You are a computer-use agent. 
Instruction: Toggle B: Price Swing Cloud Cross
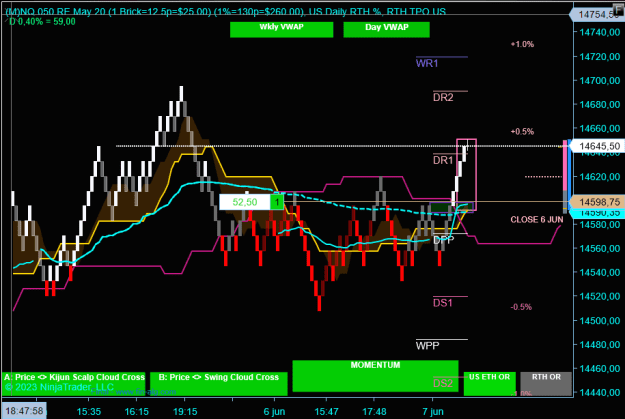pyautogui.click(x=218, y=384)
